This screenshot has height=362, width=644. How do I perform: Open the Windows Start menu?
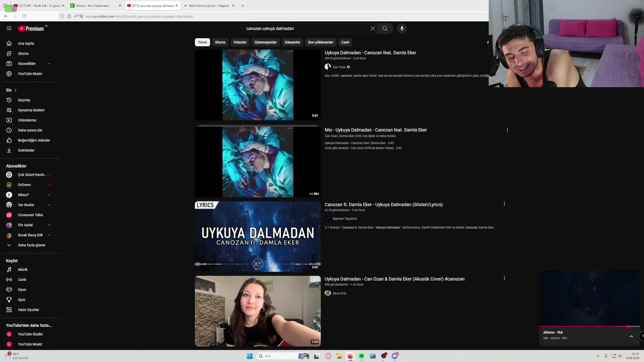click(250, 356)
